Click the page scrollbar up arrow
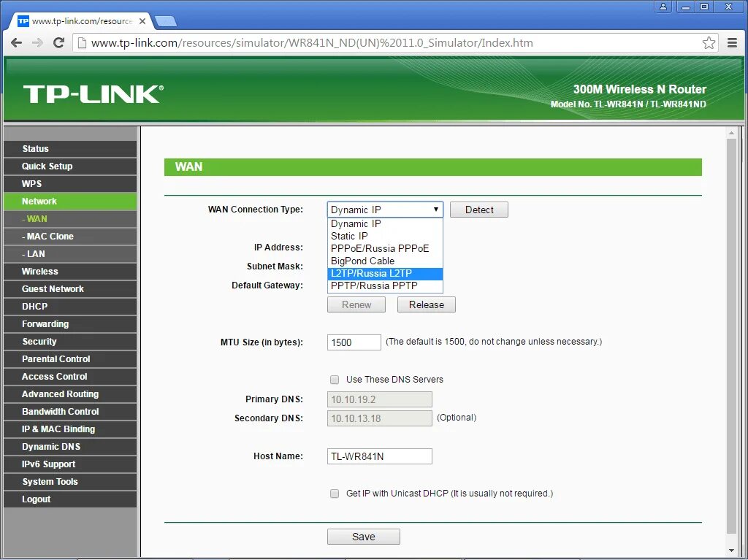The height and width of the screenshot is (560, 748). tap(732, 133)
